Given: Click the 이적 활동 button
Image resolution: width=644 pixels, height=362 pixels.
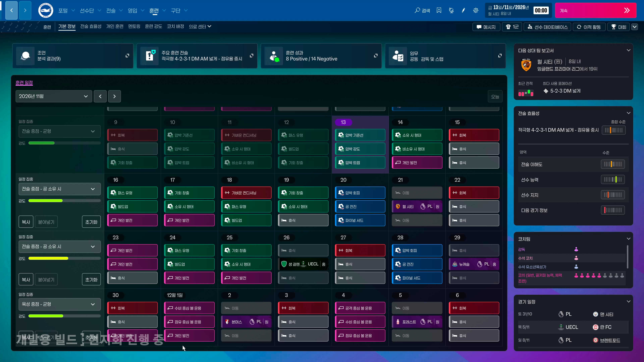Looking at the screenshot, I should coord(589,27).
